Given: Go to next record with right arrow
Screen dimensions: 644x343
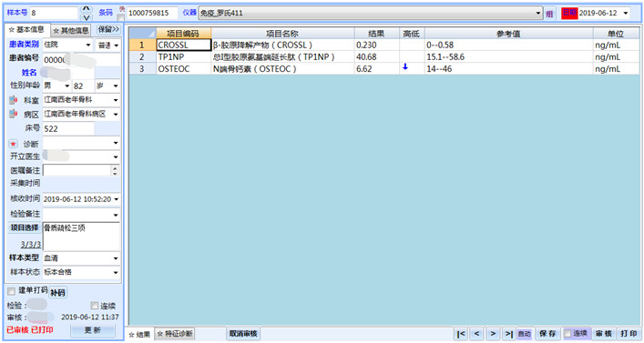Looking at the screenshot, I should pos(494,334).
